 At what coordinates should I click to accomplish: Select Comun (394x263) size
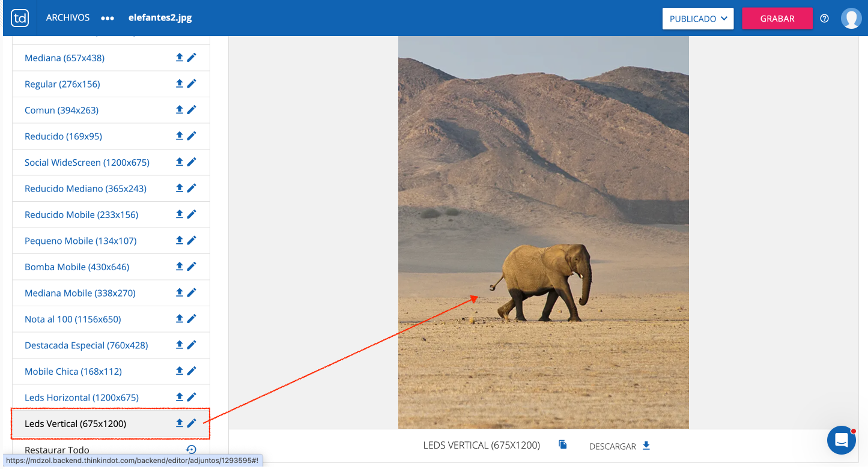[x=61, y=110]
